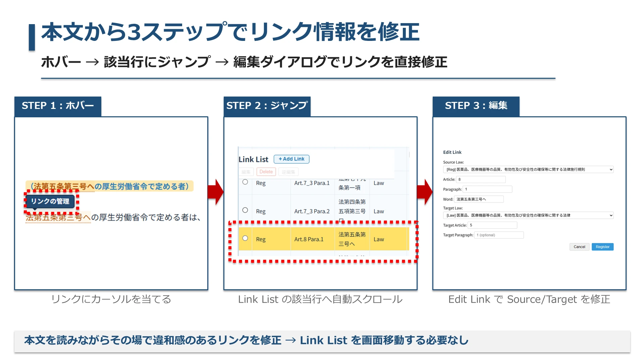Select radio for Art.7_3 Para.2 row
644x362 pixels.
(x=245, y=210)
